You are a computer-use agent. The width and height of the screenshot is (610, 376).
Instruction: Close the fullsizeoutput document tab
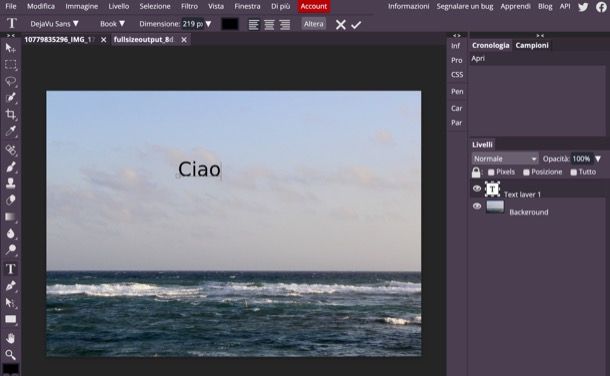point(184,40)
